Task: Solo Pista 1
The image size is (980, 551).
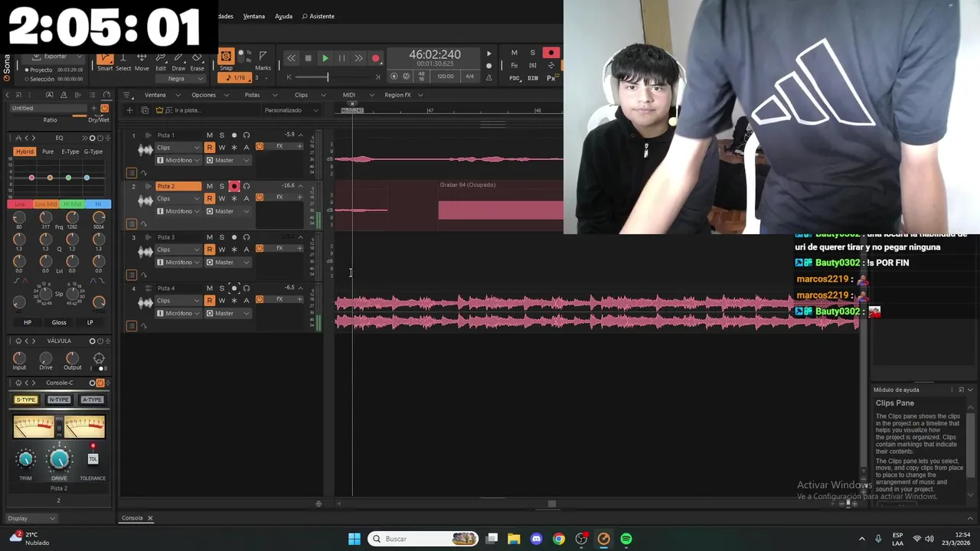Action: [222, 135]
